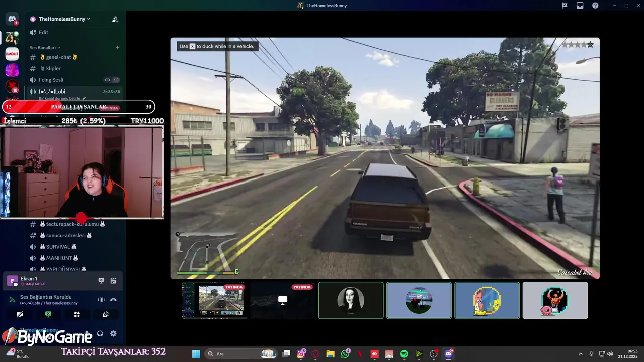Open the activities launcher icon
The width and height of the screenshot is (644, 362).
pyautogui.click(x=77, y=314)
